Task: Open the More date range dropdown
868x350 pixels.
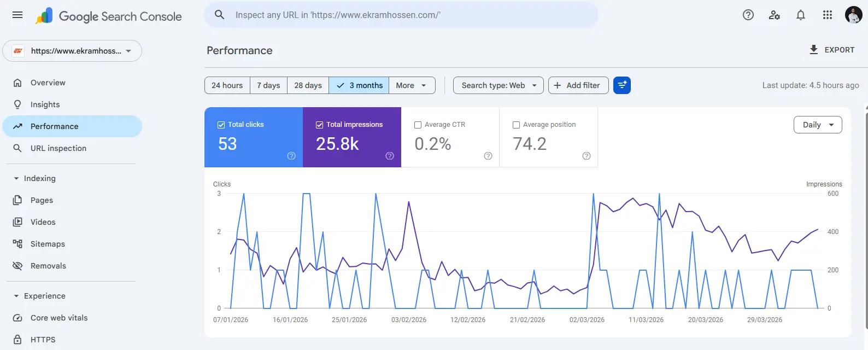Action: point(412,85)
